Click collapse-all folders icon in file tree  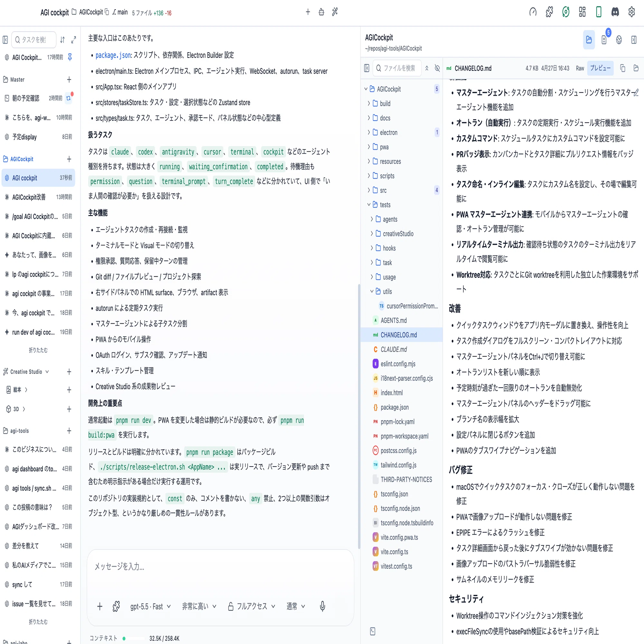click(x=427, y=68)
